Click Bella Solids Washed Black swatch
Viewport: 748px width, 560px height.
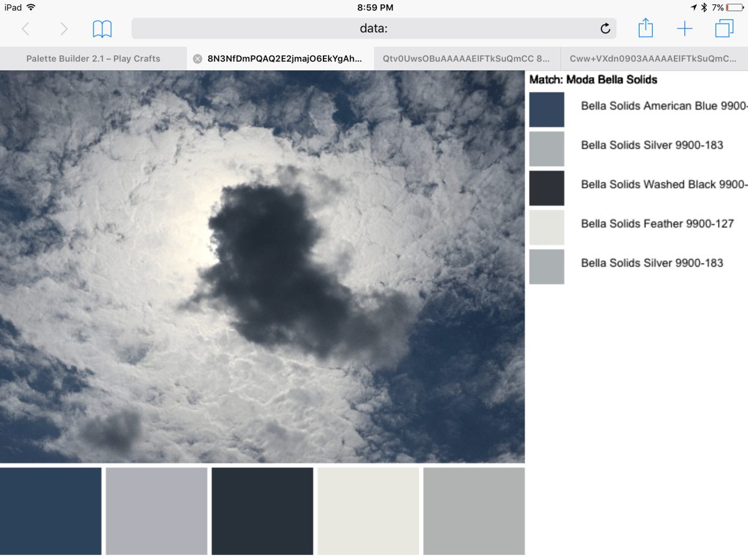click(x=547, y=188)
